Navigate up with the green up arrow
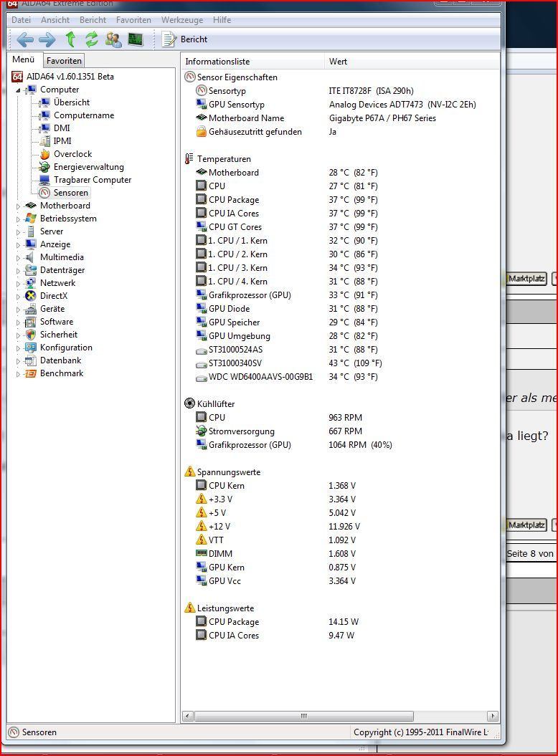Screen dimensions: 558x756 click(x=70, y=39)
